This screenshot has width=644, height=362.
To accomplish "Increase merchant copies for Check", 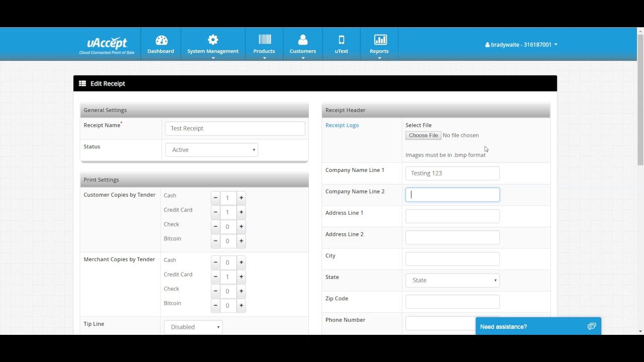I will [241, 291].
